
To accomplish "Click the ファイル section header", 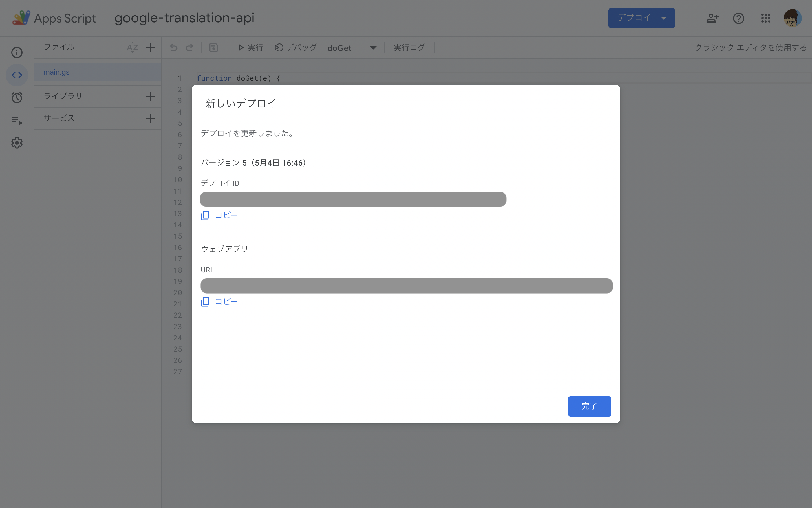I will 59,47.
